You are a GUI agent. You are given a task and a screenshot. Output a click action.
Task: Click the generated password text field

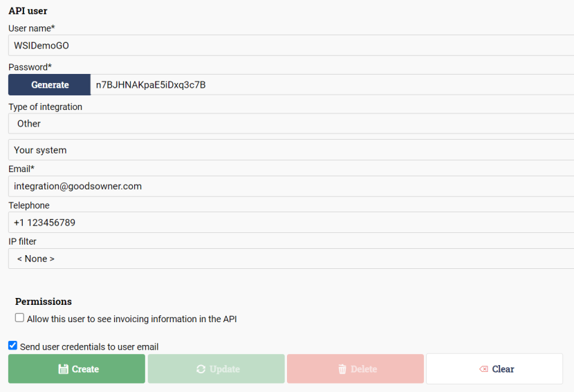[332, 84]
